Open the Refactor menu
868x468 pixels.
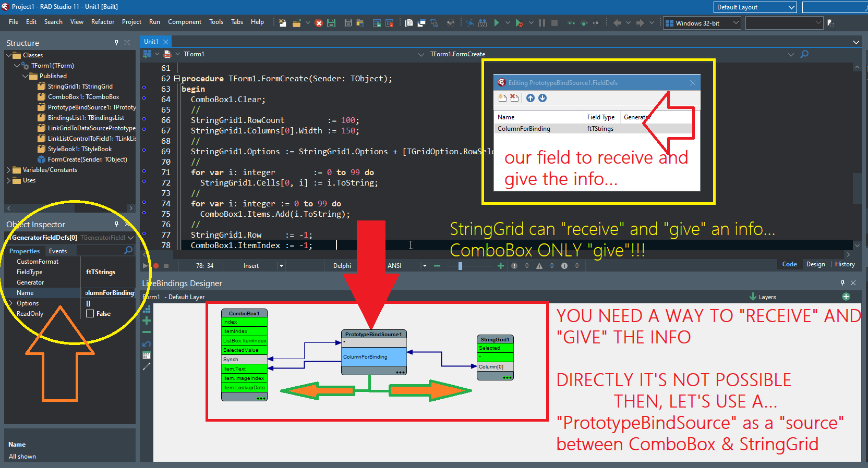click(102, 22)
